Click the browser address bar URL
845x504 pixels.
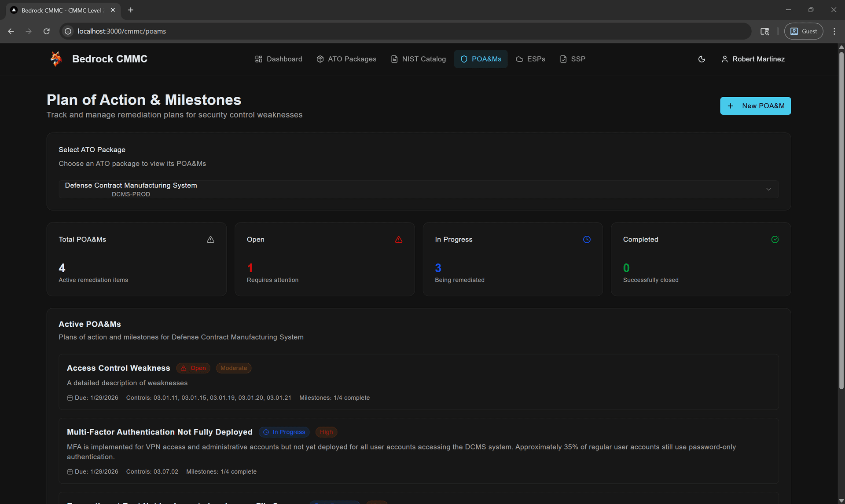(x=122, y=31)
